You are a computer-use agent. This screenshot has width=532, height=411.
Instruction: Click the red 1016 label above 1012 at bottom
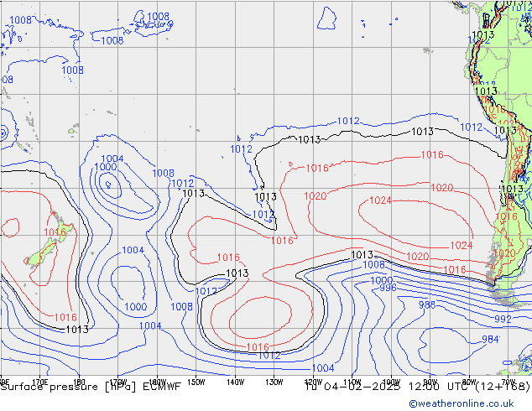pos(257,347)
